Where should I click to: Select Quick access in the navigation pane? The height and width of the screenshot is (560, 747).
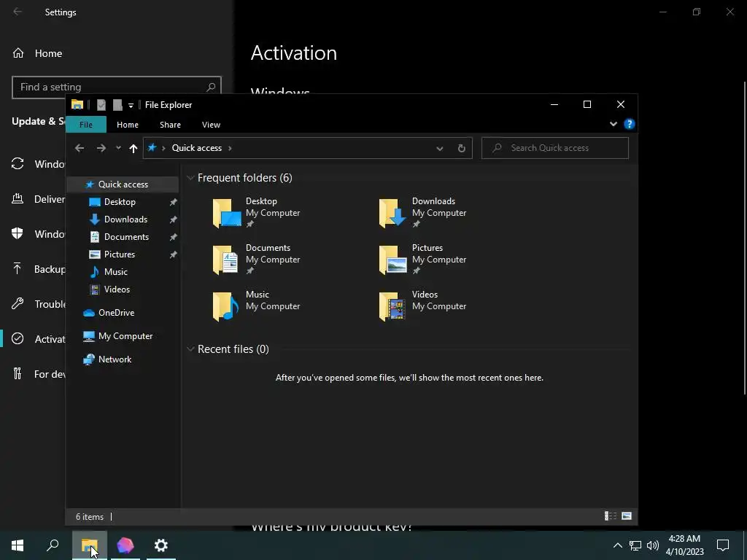tap(123, 184)
